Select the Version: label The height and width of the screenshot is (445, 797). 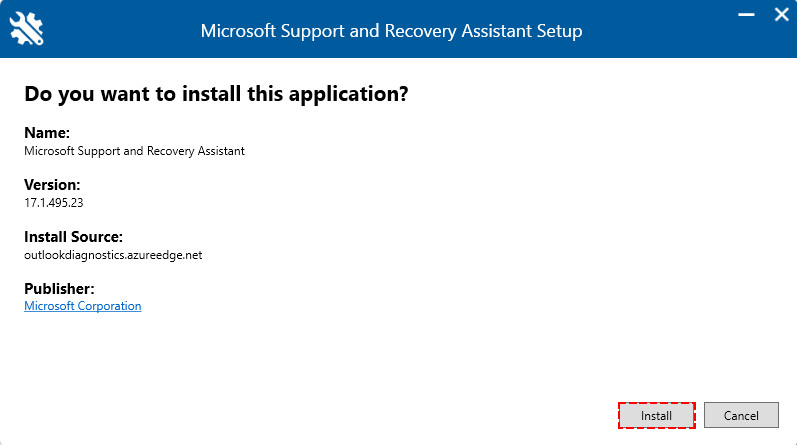pyautogui.click(x=52, y=185)
